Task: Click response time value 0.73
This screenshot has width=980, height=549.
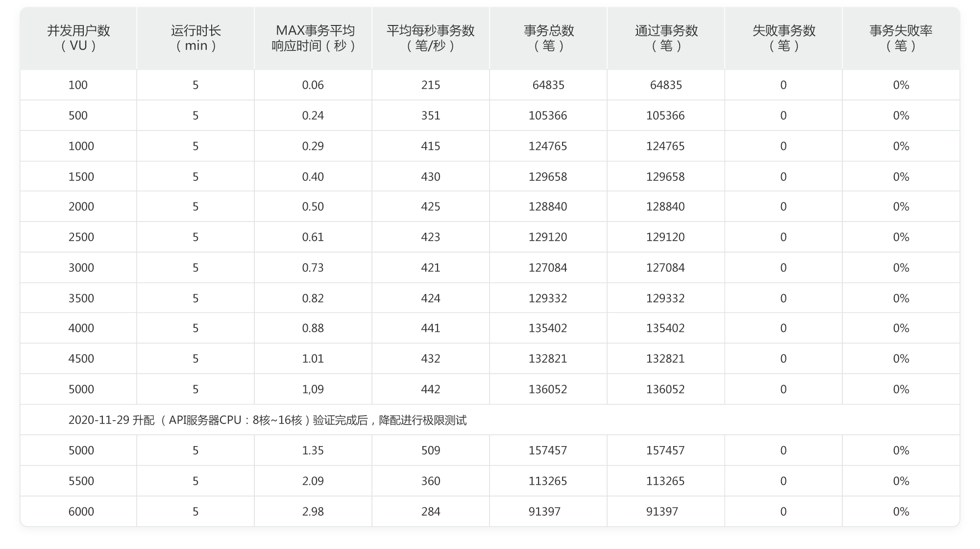Action: (x=313, y=268)
